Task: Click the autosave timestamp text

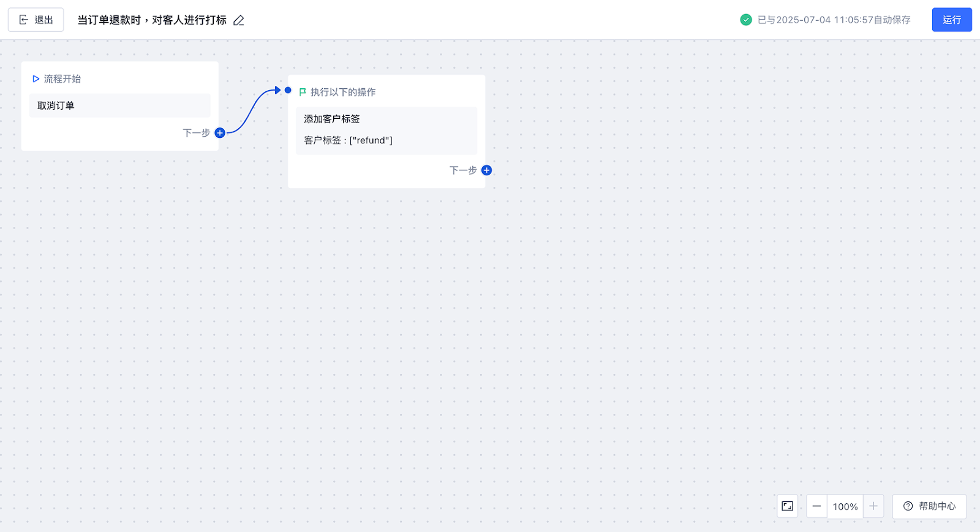Action: 834,20
